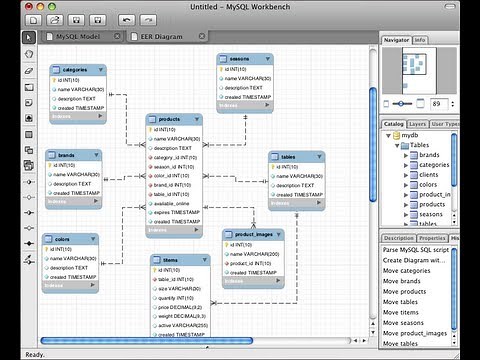480x360 pixels.
Task: Open the Navigator tab
Action: click(x=396, y=40)
